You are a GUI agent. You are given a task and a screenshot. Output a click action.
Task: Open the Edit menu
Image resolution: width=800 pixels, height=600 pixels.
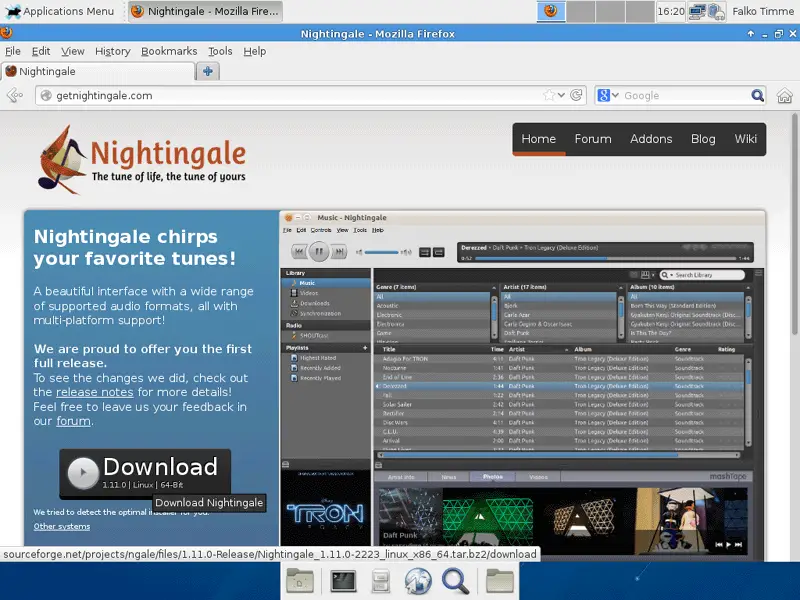pos(41,51)
